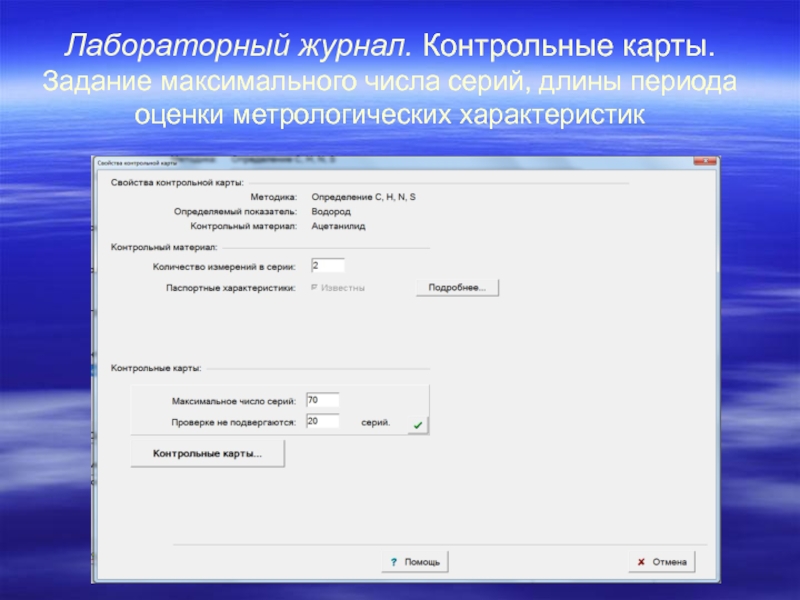Click the Определяемый показатель label
800x600 pixels.
click(x=235, y=212)
